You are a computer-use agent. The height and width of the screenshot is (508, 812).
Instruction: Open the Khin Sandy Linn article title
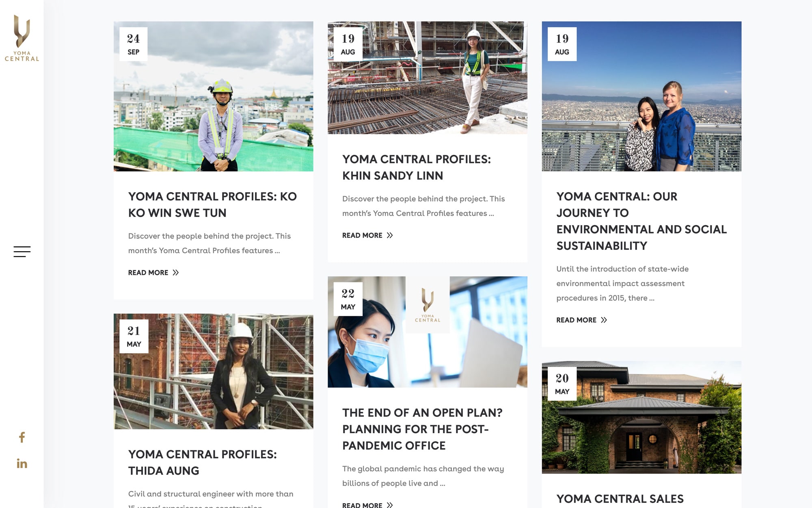pyautogui.click(x=417, y=167)
